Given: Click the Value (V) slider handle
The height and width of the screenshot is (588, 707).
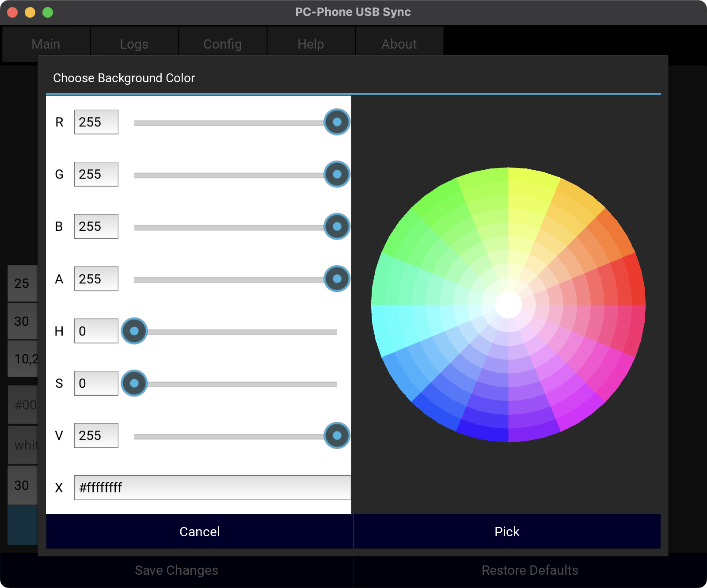Looking at the screenshot, I should 337,435.
